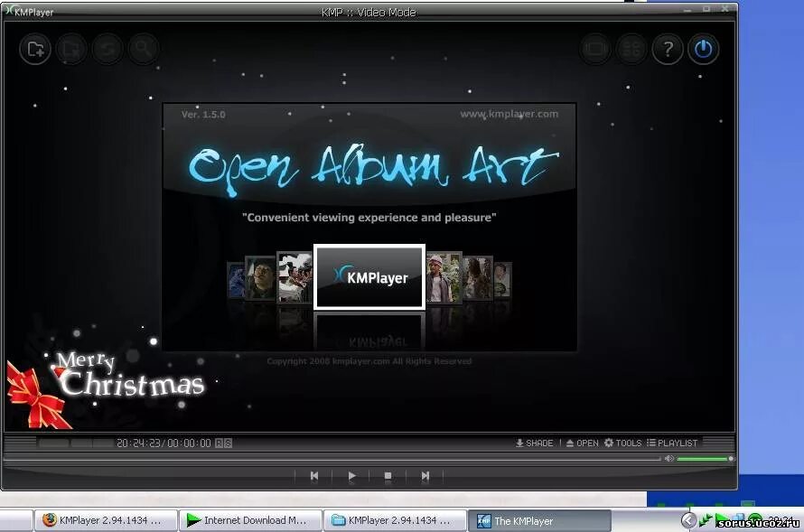The width and height of the screenshot is (804, 532).
Task: Click the OPEN eject button
Action: click(582, 443)
